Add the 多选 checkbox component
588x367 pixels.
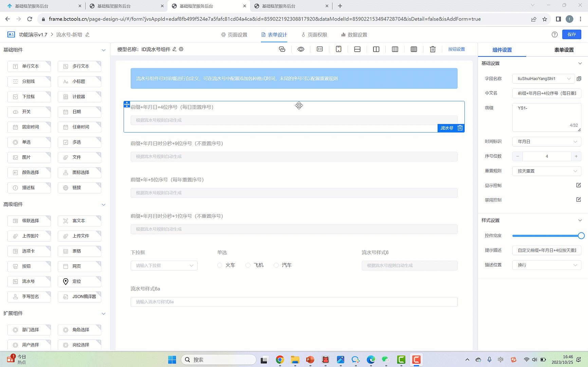coord(79,142)
